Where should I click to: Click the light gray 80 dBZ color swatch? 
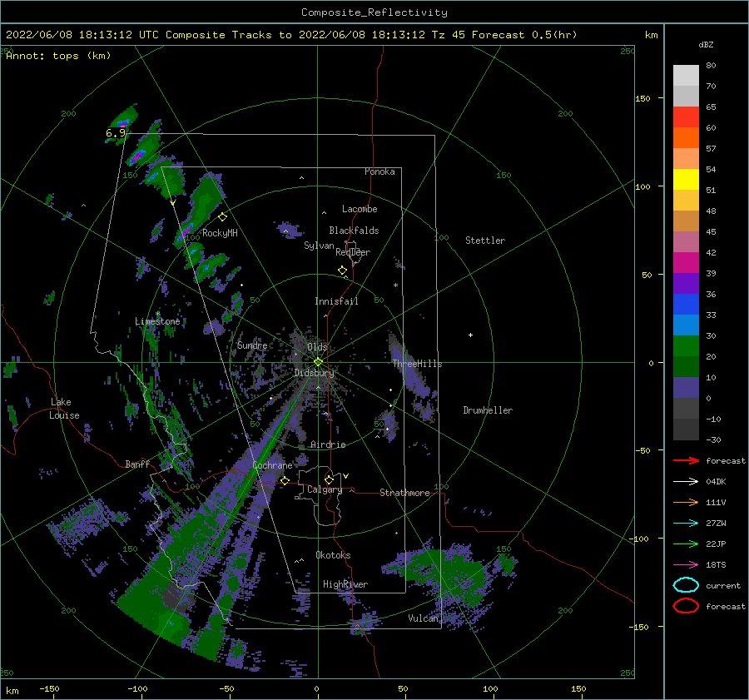(686, 75)
